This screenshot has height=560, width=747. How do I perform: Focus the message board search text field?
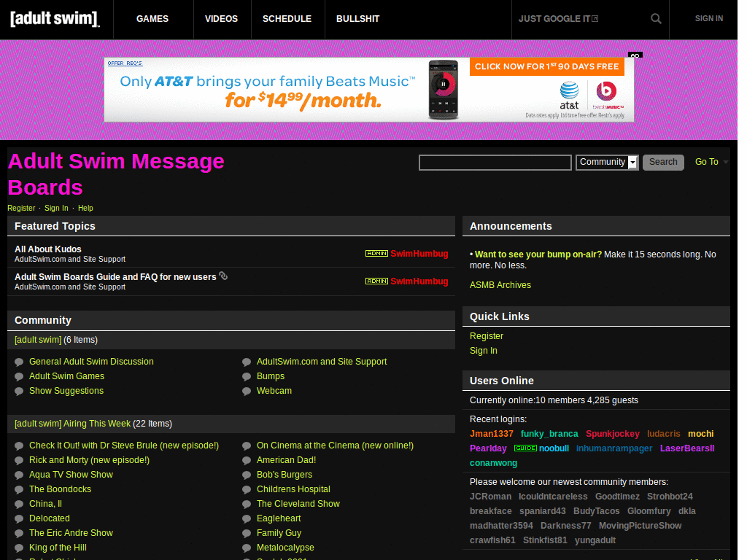click(495, 163)
